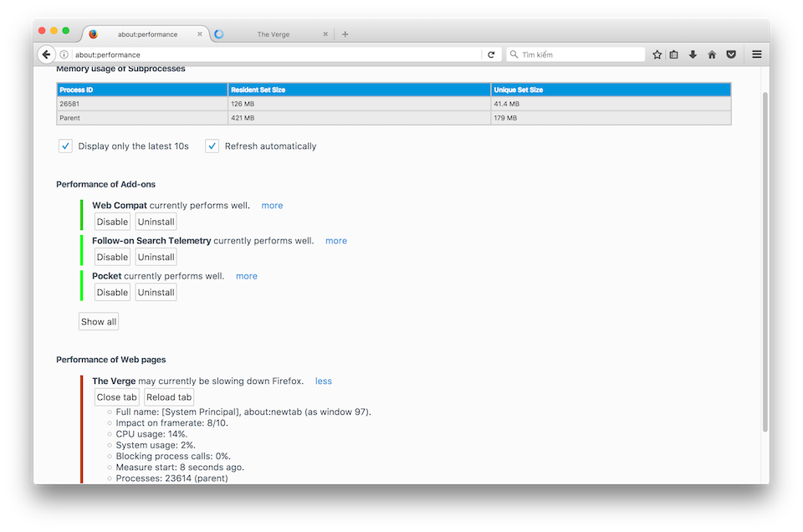Open the downloads arrow icon
803x532 pixels.
coord(693,54)
